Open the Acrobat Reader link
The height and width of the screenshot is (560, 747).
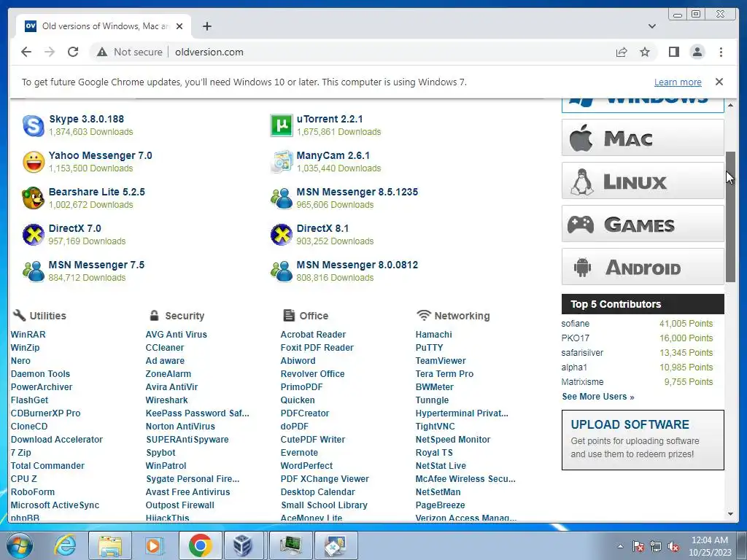(x=313, y=334)
